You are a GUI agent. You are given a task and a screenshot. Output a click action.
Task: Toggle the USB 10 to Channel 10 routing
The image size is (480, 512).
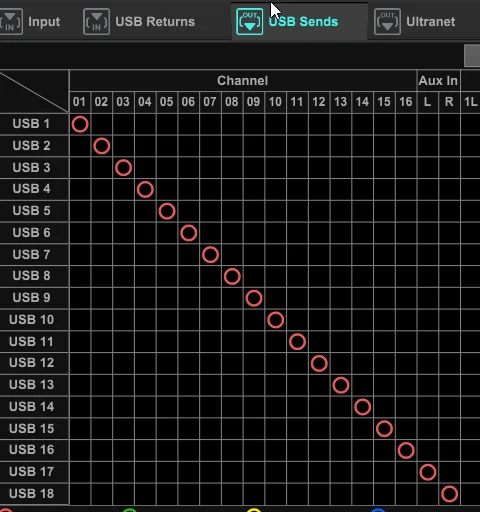point(276,320)
